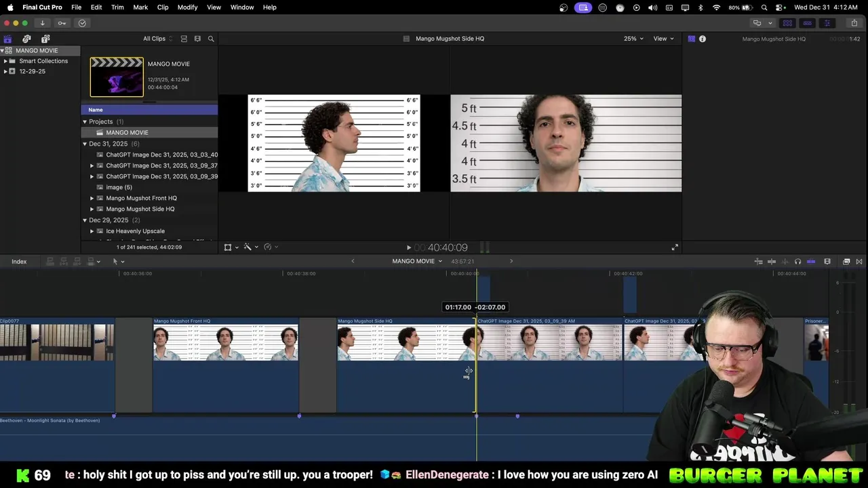This screenshot has height=488, width=868.
Task: Show the Photos and Audio sidebar
Action: pos(26,39)
